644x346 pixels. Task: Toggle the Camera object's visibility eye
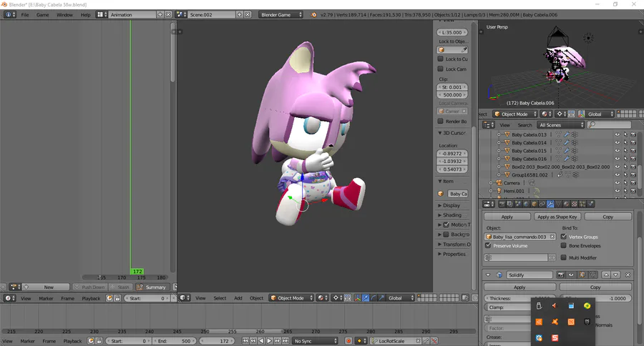[617, 183]
